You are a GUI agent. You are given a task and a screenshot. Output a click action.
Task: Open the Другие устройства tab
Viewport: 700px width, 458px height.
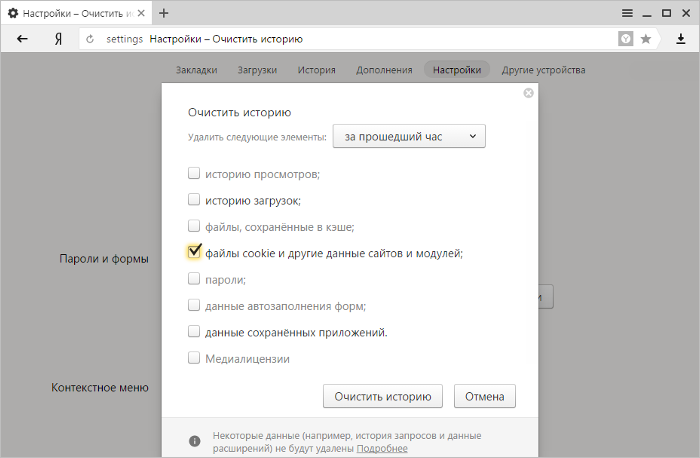coord(543,70)
